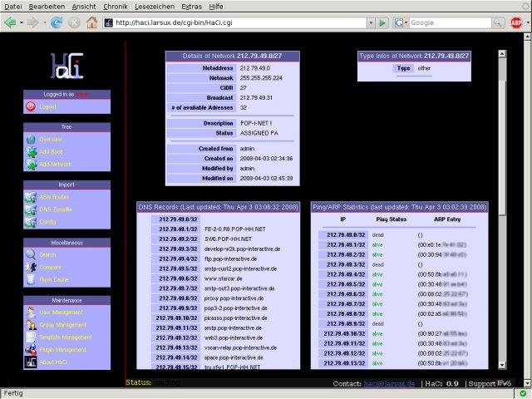Click the broadcast value 212.79.49.31
This screenshot has width=532, height=399.
(256, 98)
